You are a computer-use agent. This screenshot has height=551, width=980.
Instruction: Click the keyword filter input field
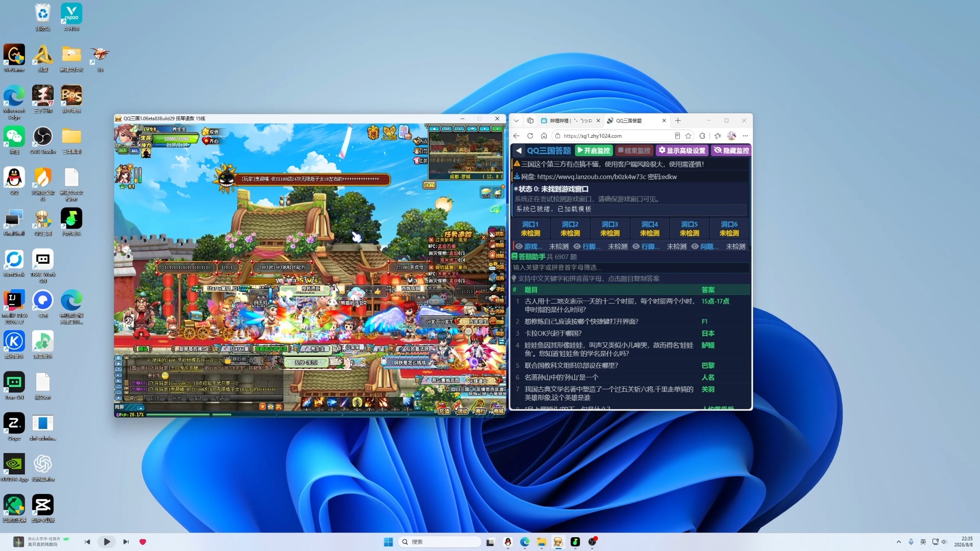pyautogui.click(x=631, y=267)
